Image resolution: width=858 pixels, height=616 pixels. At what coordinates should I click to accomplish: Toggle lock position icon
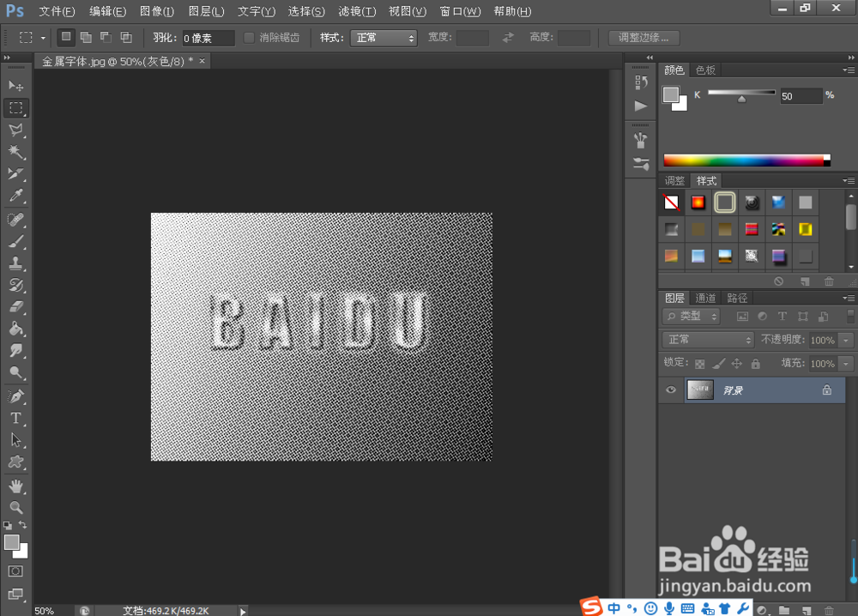[737, 363]
